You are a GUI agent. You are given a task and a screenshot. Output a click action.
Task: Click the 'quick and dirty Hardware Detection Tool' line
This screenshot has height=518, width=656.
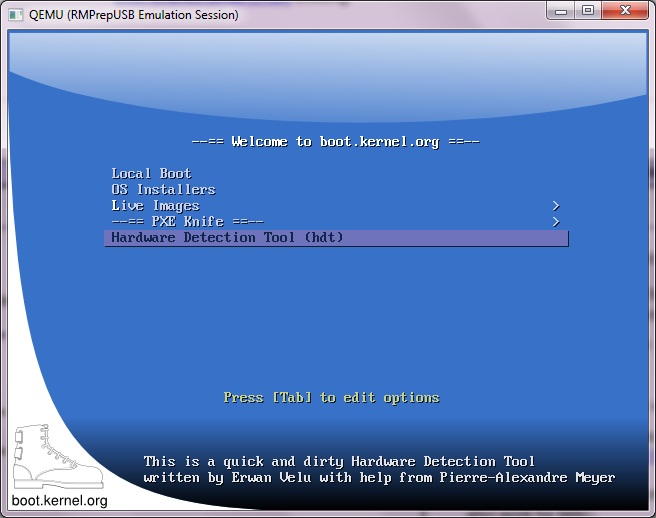pos(339,462)
